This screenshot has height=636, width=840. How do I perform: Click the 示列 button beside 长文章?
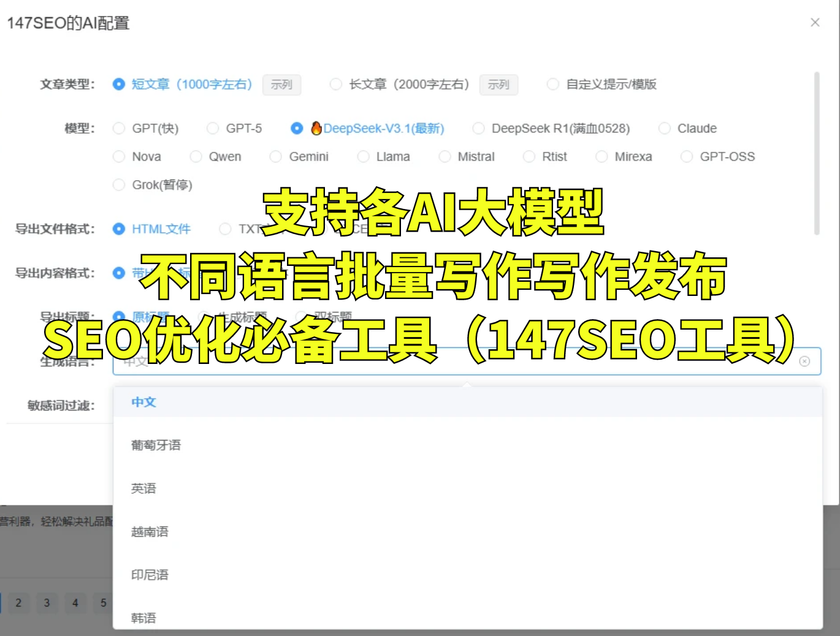tap(498, 85)
